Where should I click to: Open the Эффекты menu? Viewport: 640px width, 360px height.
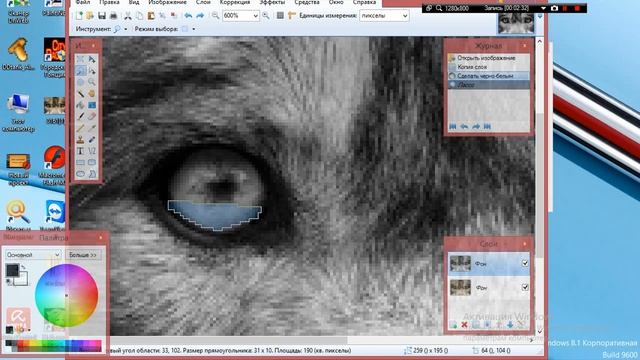coord(272,2)
